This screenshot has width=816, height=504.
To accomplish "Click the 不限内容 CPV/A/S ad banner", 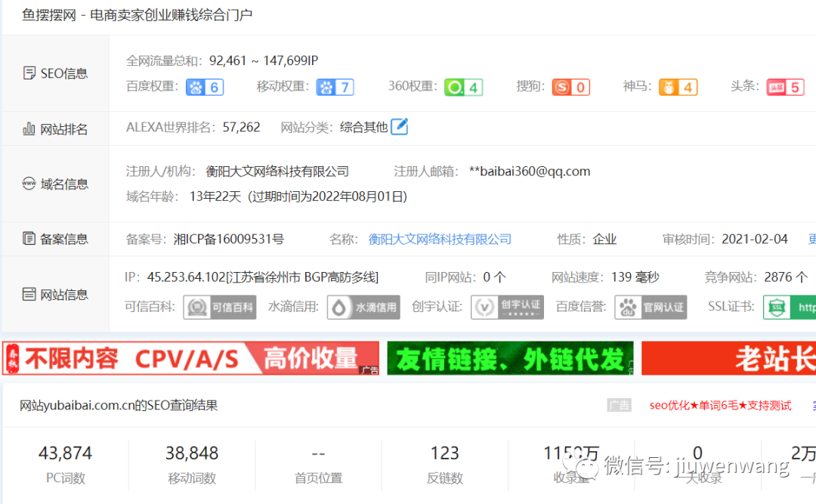I will click(190, 358).
